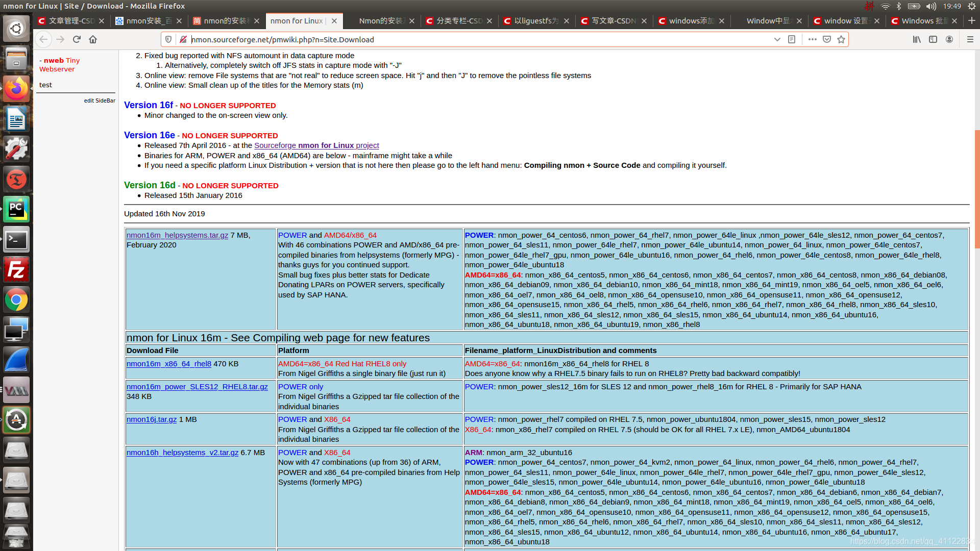The height and width of the screenshot is (551, 980).
Task: Download nmon16m_power_SLES12_RHEL8.tar.gz
Action: (x=197, y=387)
